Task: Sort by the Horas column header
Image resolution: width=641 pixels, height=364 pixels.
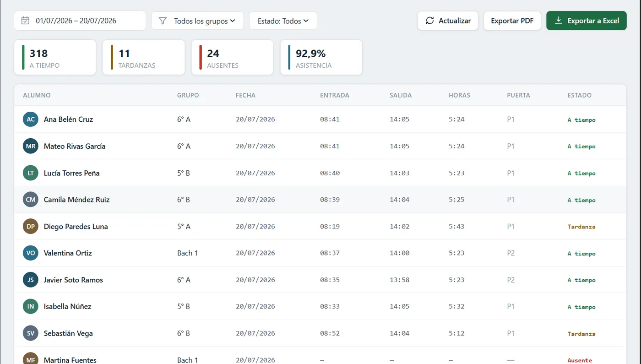Action: [x=459, y=95]
